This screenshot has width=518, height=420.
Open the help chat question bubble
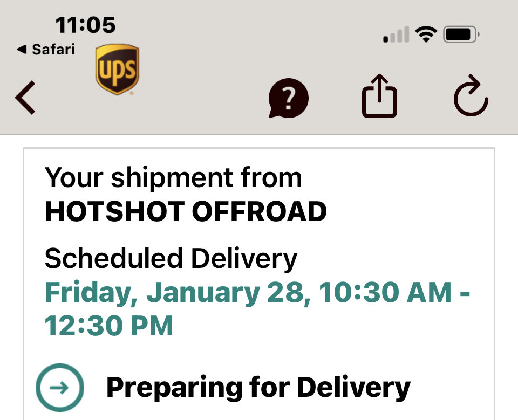(x=288, y=98)
